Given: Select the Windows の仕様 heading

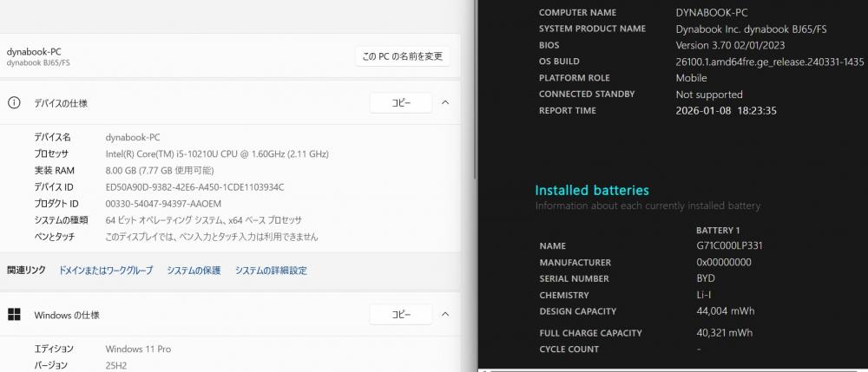Looking at the screenshot, I should (x=67, y=315).
